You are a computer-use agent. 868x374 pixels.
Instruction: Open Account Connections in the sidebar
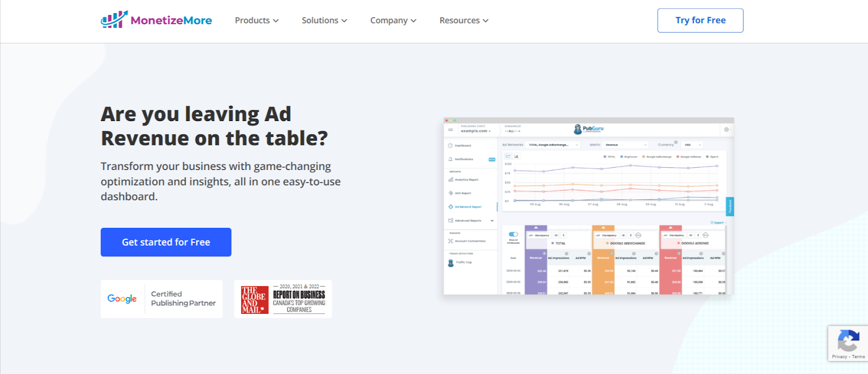click(467, 241)
